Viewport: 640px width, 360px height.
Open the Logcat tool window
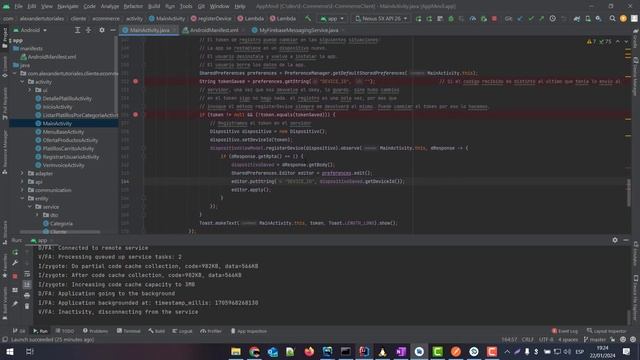click(x=182, y=331)
